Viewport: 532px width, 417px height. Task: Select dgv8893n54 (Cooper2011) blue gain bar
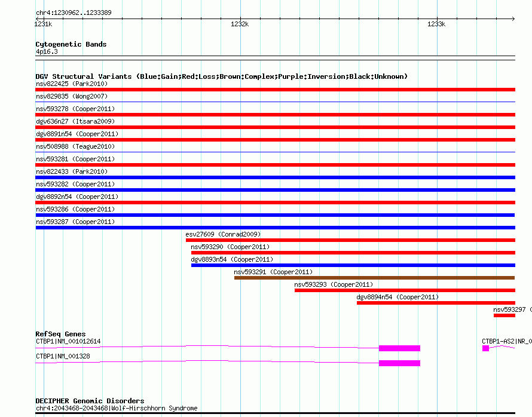(x=353, y=265)
